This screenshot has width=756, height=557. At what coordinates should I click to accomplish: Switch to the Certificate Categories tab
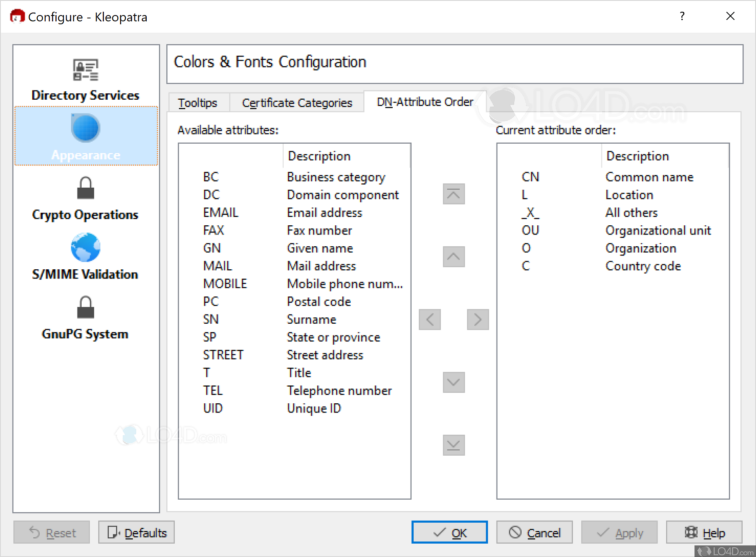click(297, 102)
